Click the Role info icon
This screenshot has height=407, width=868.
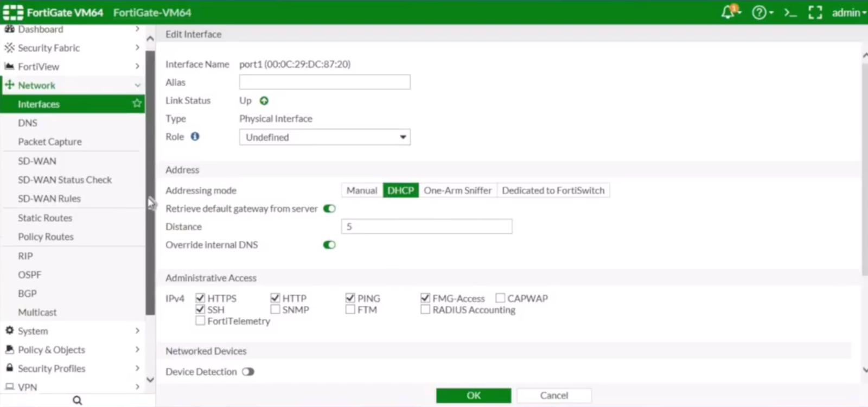click(195, 137)
